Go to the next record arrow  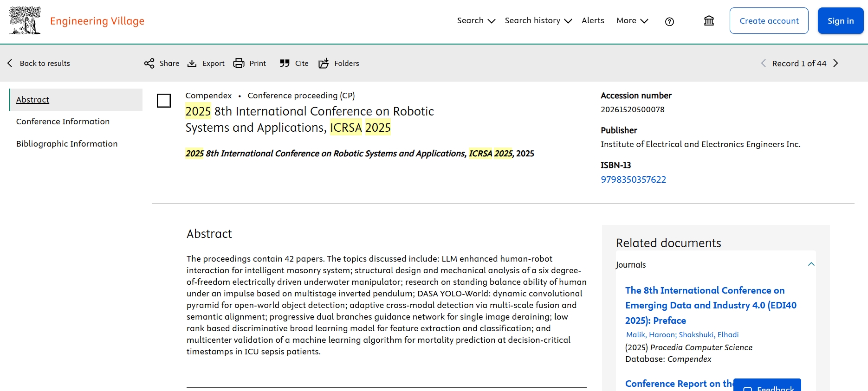[836, 64]
